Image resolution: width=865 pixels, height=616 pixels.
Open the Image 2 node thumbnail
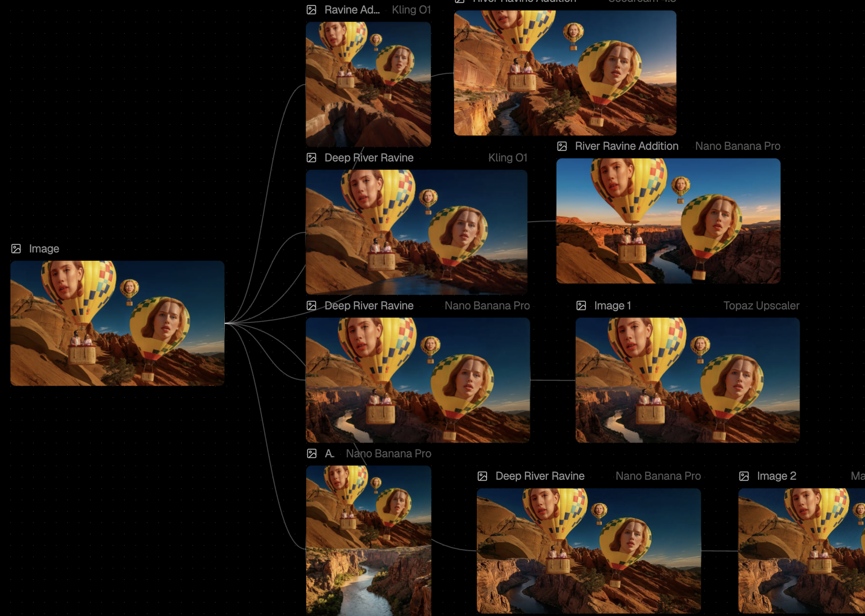(801, 551)
